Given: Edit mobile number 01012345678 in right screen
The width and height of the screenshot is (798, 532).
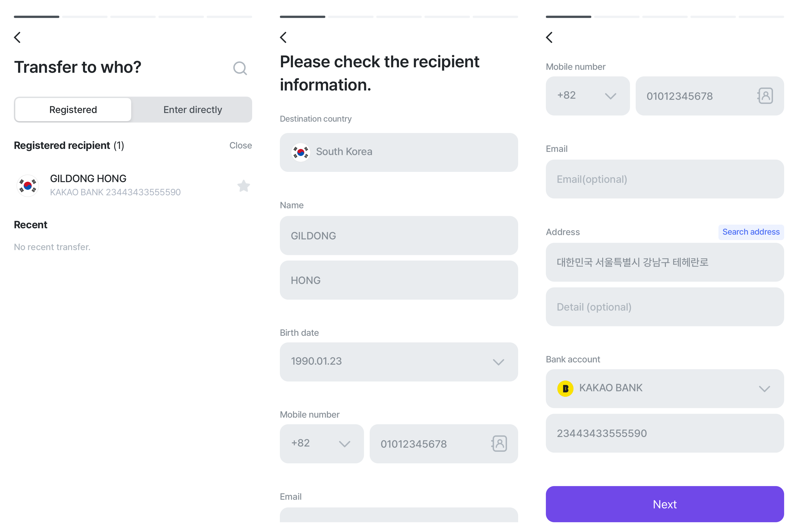Looking at the screenshot, I should (x=709, y=96).
